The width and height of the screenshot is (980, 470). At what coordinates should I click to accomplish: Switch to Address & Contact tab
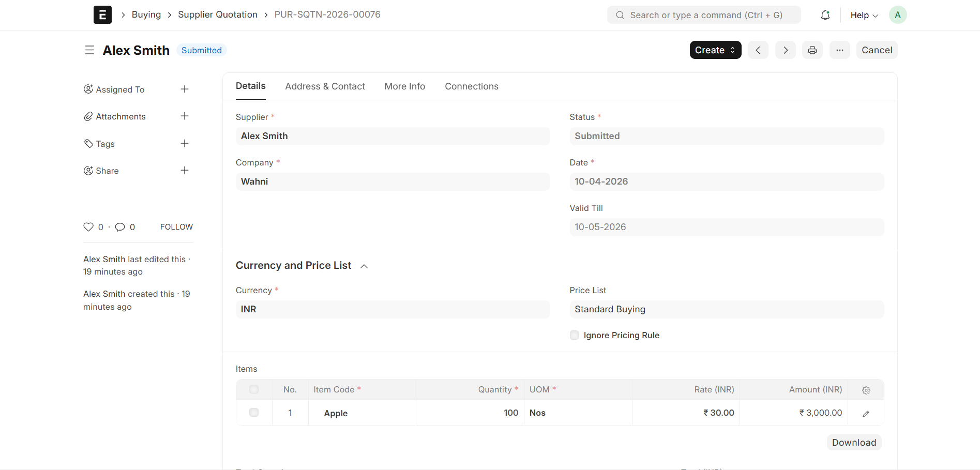coord(325,86)
